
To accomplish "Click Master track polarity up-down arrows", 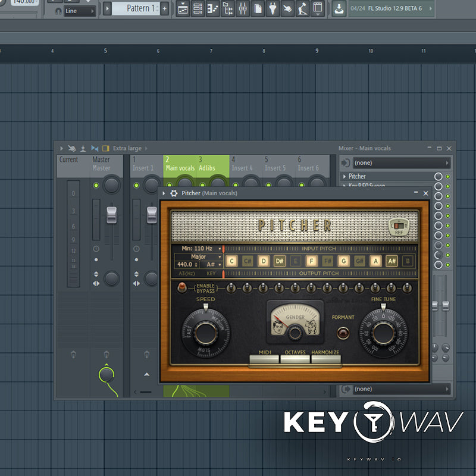I will (96, 274).
